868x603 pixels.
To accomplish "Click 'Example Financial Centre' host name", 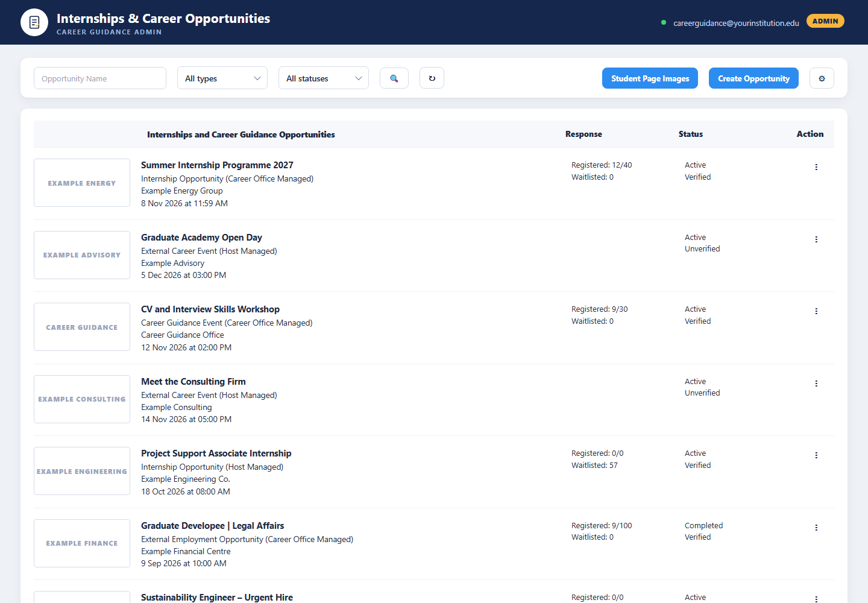I will click(186, 551).
